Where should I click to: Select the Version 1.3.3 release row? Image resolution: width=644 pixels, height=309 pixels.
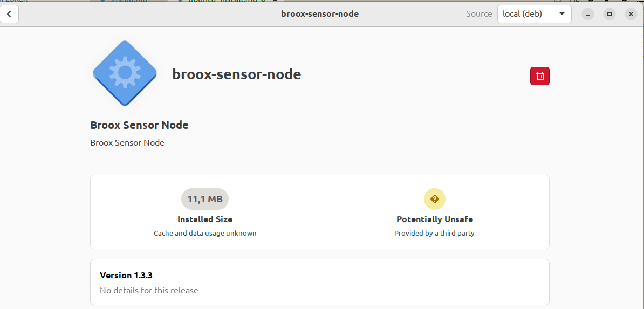click(x=319, y=282)
